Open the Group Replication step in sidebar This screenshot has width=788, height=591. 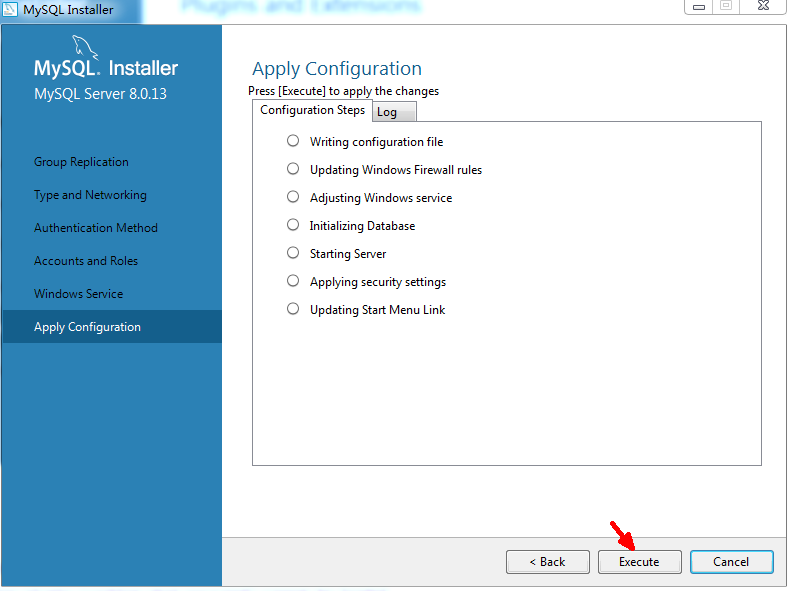(x=81, y=162)
